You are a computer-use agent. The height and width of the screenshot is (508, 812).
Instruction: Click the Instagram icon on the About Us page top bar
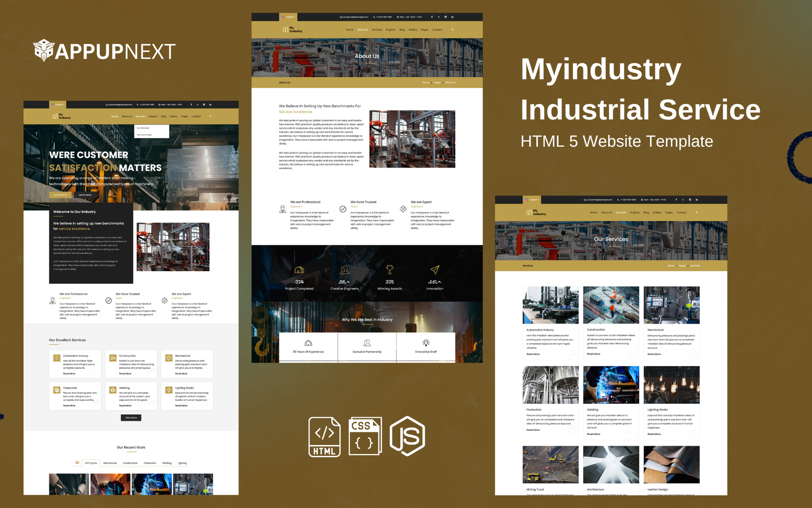pyautogui.click(x=446, y=17)
